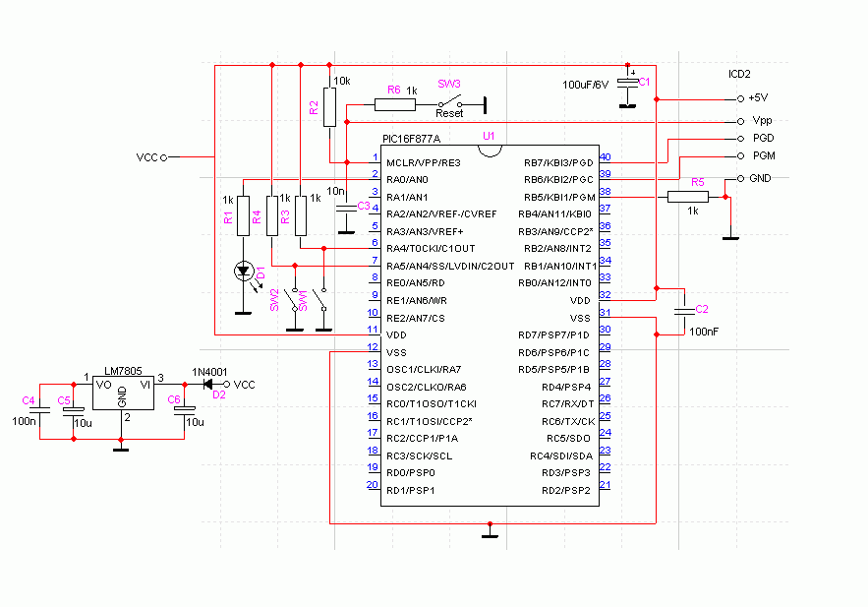Click the R4 resistor label
This screenshot has width=868, height=607.
[257, 216]
